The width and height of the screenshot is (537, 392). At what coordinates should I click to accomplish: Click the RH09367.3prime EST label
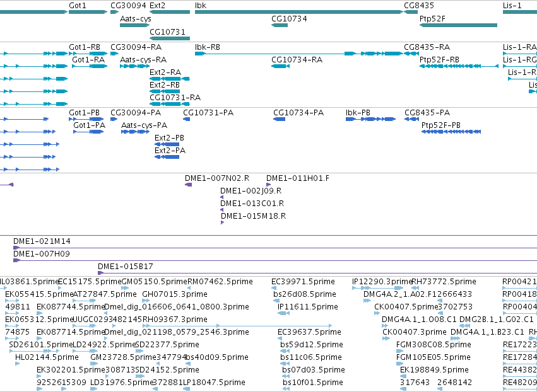(175, 319)
